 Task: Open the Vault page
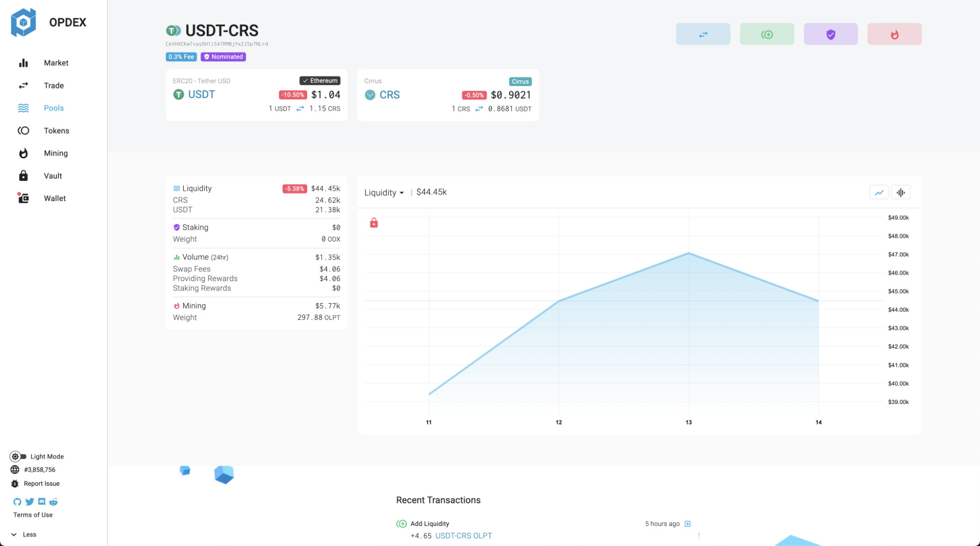pos(53,175)
